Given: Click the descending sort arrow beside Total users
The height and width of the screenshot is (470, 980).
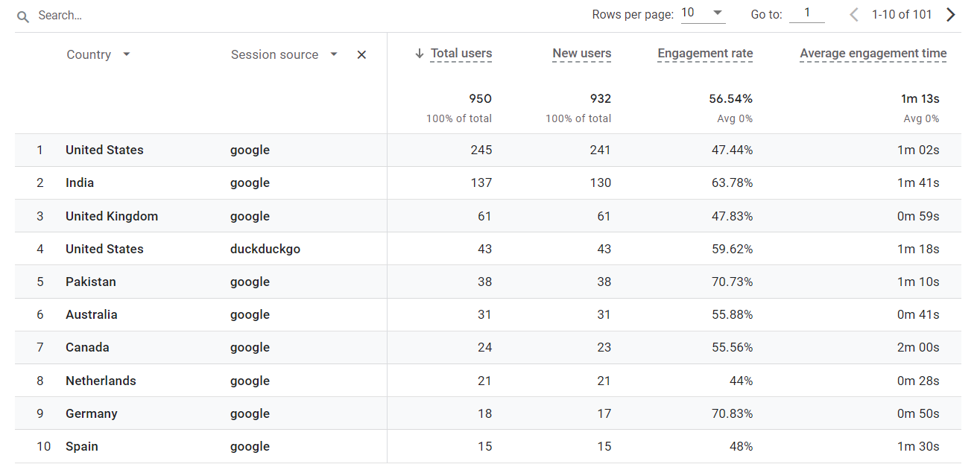Looking at the screenshot, I should tap(417, 53).
